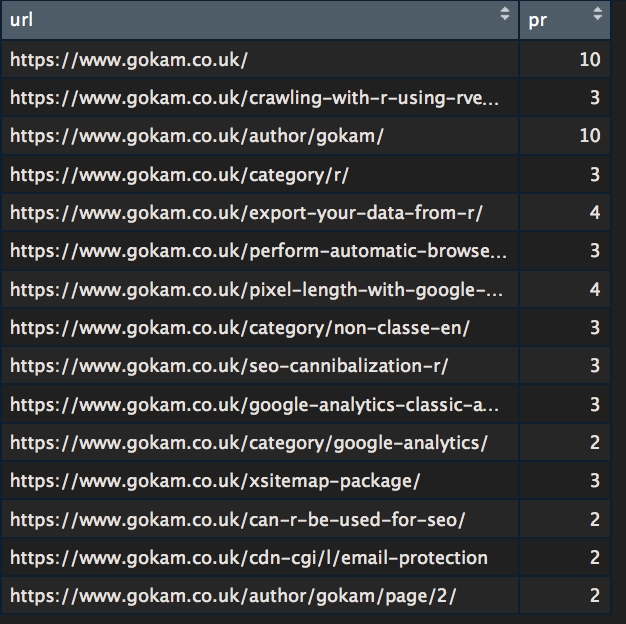Click the sort arrows in url column header
This screenshot has height=624, width=626.
click(505, 15)
